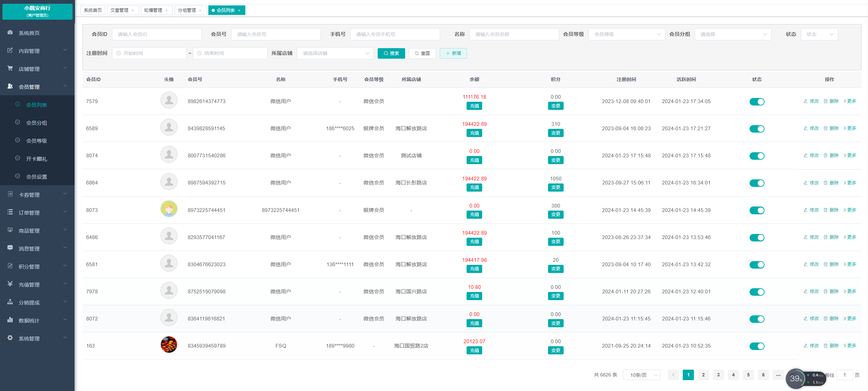The height and width of the screenshot is (391, 868).
Task: Click the 新增 add member button
Action: 453,53
